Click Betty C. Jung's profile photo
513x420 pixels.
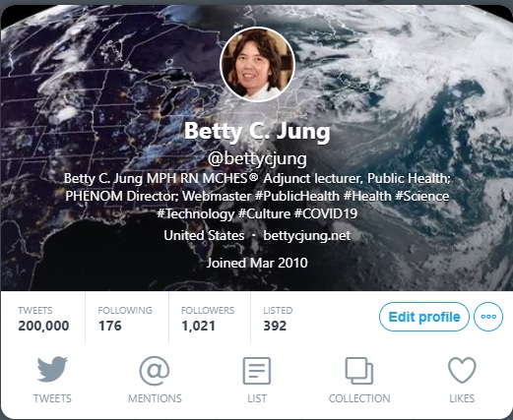click(x=257, y=64)
